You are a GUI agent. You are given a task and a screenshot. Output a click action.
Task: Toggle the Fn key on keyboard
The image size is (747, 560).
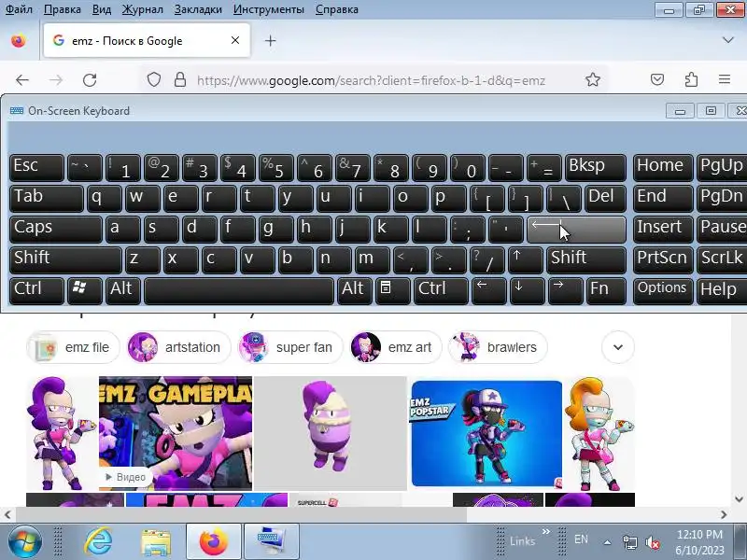pyautogui.click(x=606, y=291)
